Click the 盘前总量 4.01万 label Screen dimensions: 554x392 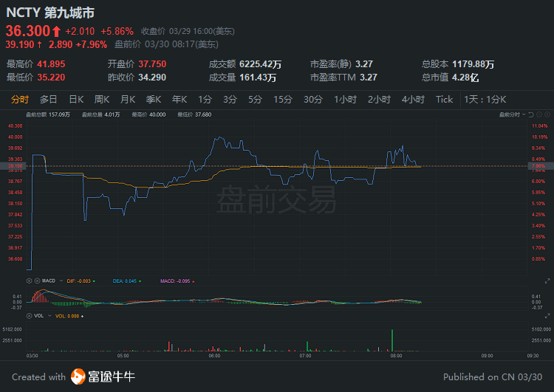click(x=100, y=114)
